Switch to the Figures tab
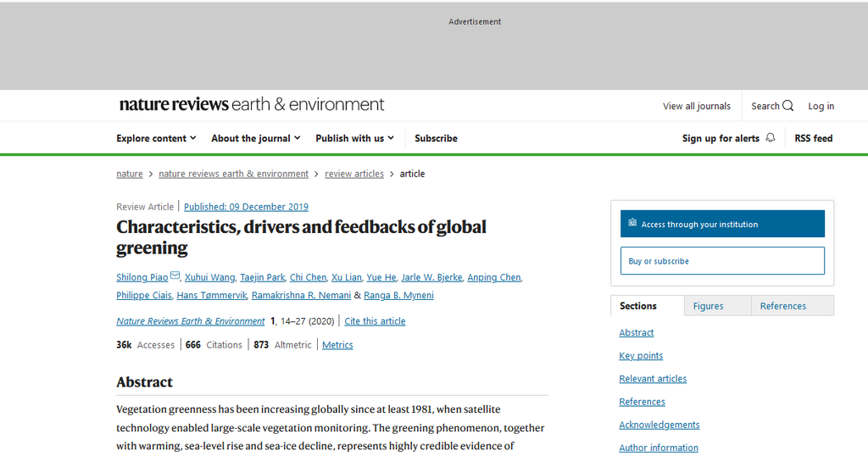Image resolution: width=868 pixels, height=456 pixels. pyautogui.click(x=708, y=306)
